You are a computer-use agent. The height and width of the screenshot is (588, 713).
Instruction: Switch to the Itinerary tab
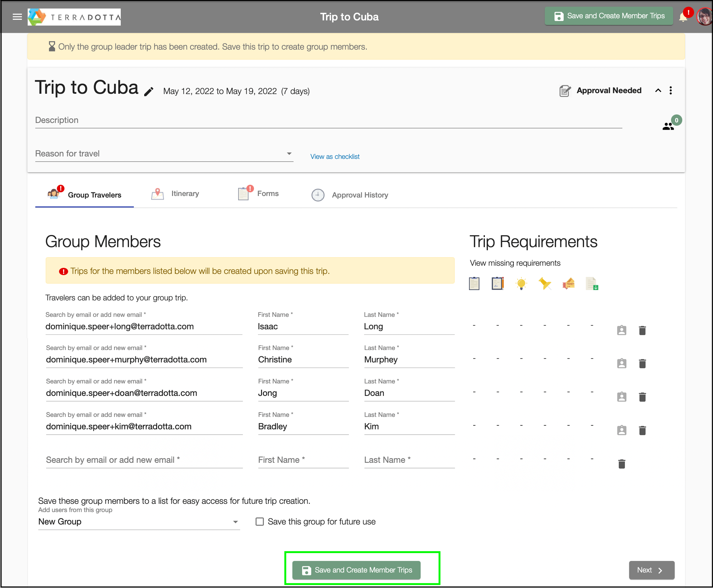point(175,194)
